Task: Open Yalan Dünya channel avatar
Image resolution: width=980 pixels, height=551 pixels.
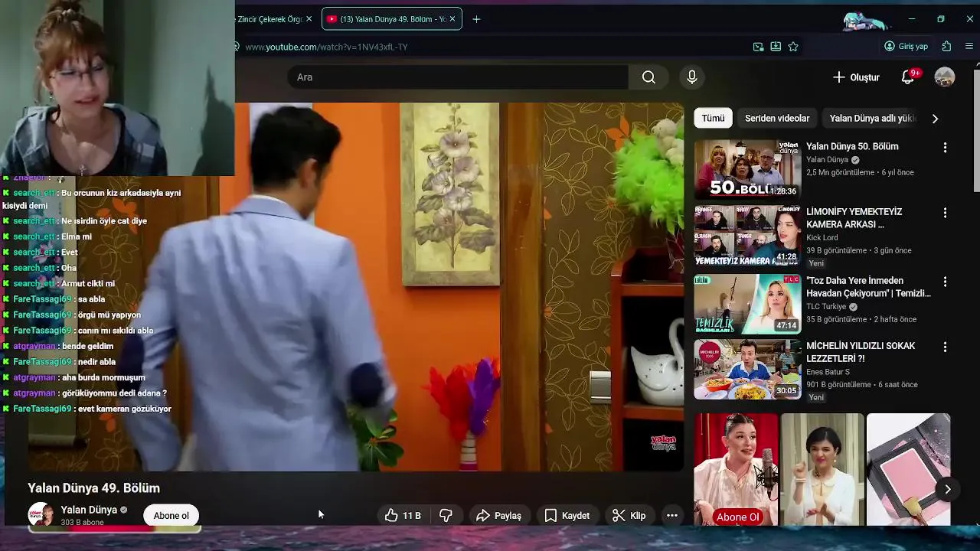Action: point(41,515)
